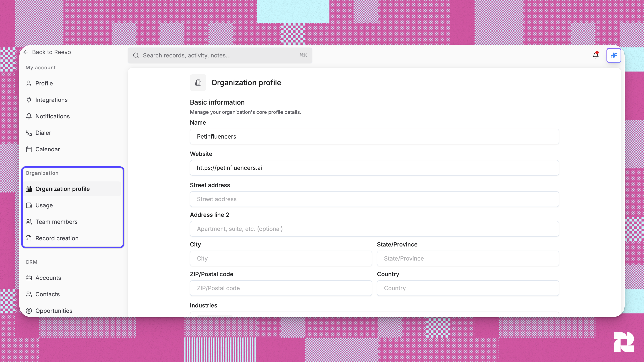This screenshot has height=362, width=644.
Task: Click the bell icon next to Notifications
Action: (x=29, y=116)
